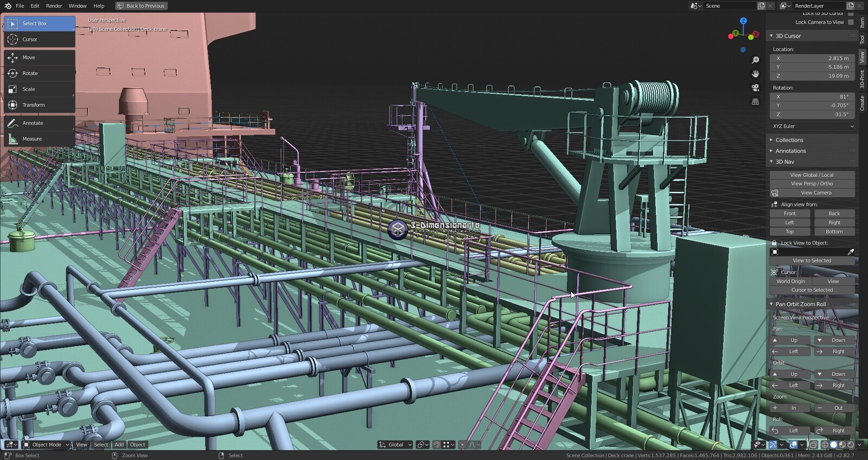This screenshot has height=460, width=868.
Task: Open the snapping options dropdown
Action: 449,444
